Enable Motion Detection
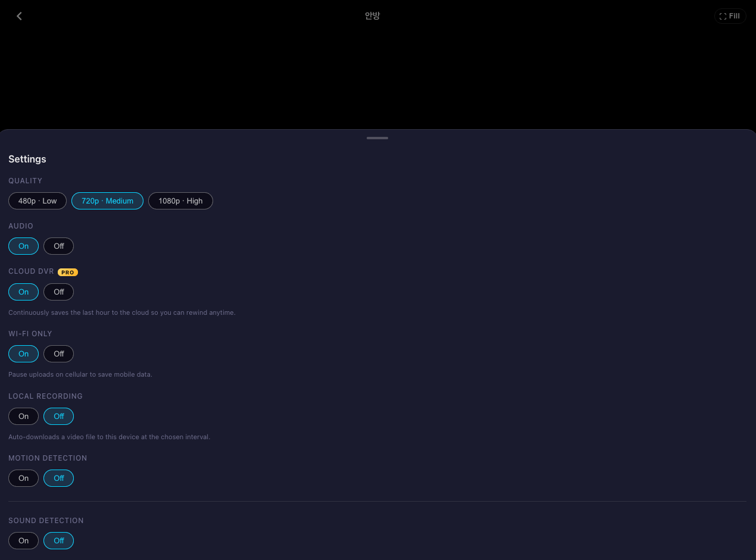756x560 pixels. click(x=23, y=478)
